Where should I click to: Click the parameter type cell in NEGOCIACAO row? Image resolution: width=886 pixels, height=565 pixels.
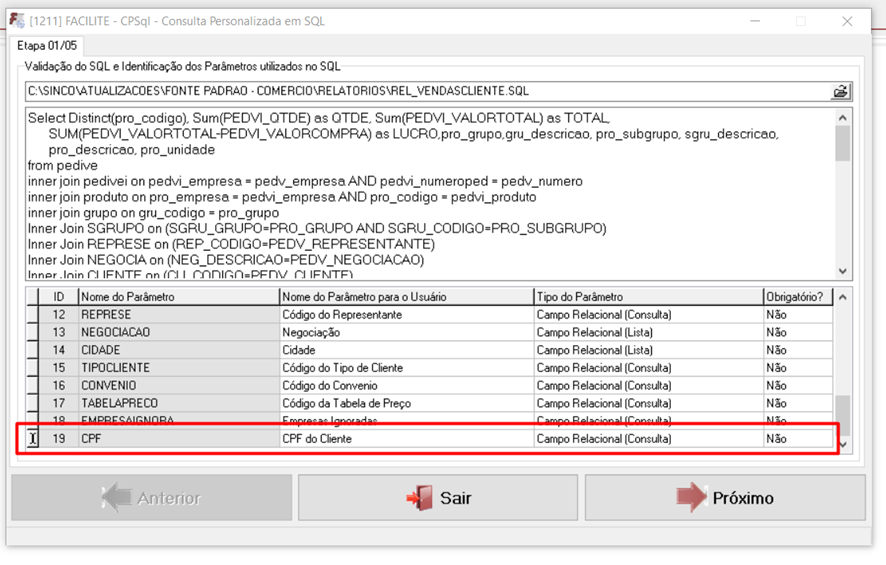pos(648,332)
